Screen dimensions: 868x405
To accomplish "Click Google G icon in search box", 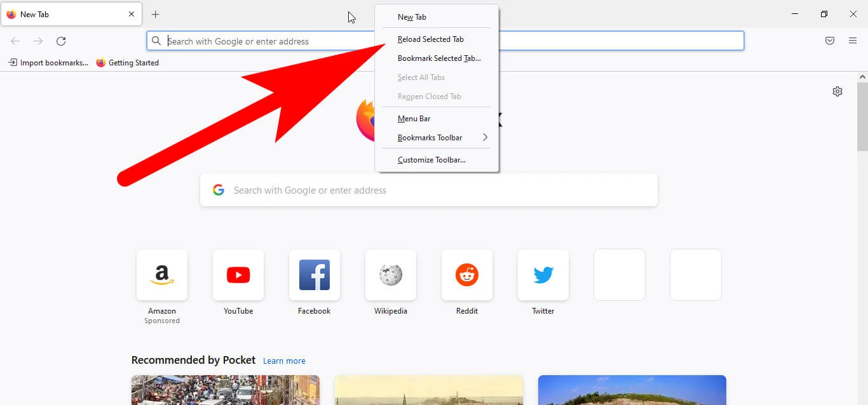I will 219,190.
